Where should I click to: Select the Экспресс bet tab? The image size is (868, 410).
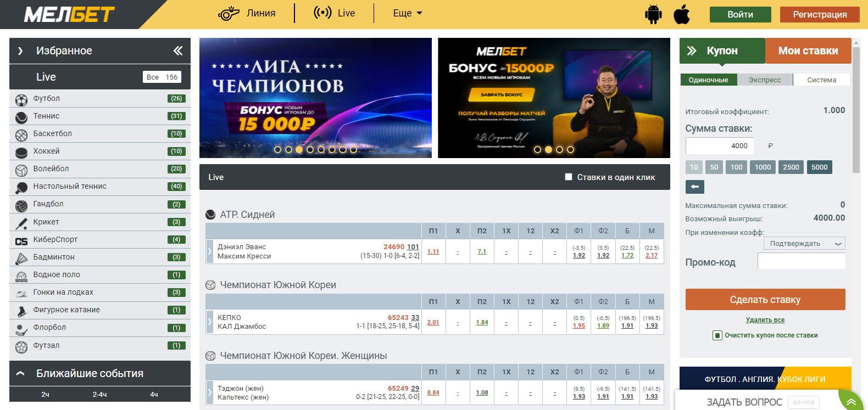tap(765, 80)
